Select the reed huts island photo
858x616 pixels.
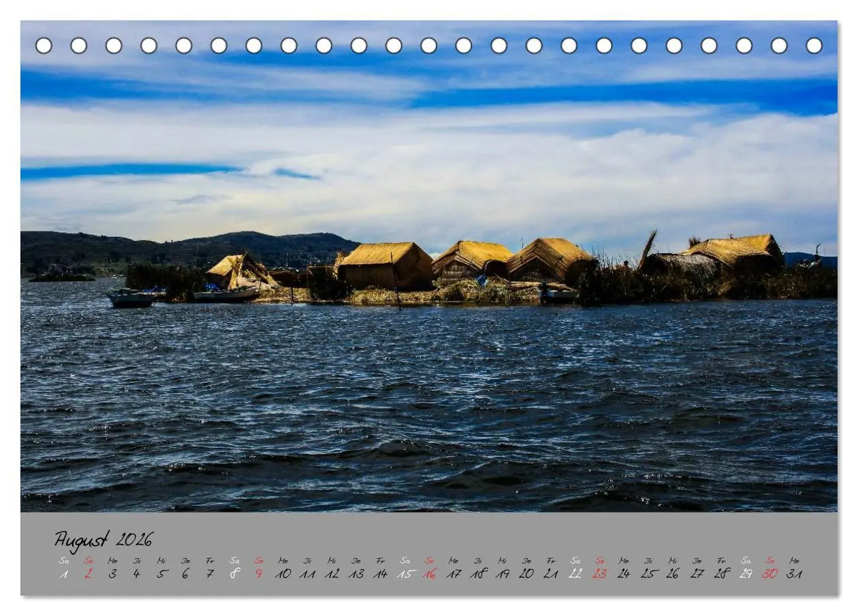point(429,266)
